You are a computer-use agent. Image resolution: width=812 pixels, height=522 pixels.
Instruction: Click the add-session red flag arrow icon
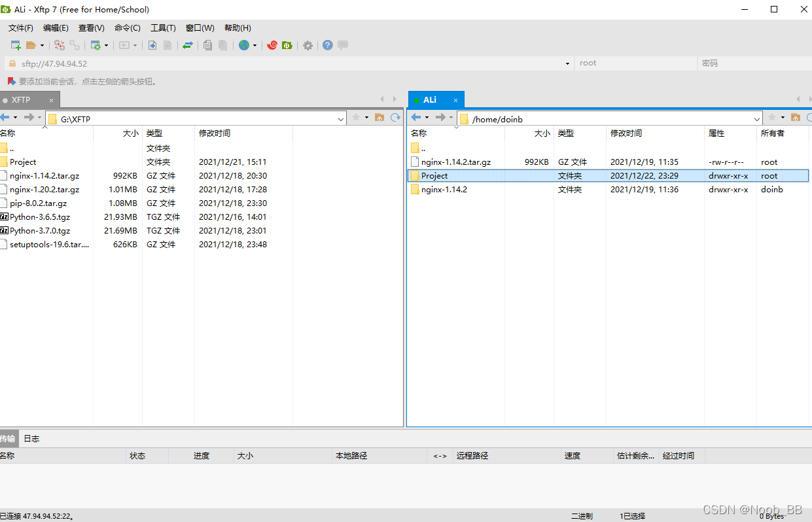point(11,81)
